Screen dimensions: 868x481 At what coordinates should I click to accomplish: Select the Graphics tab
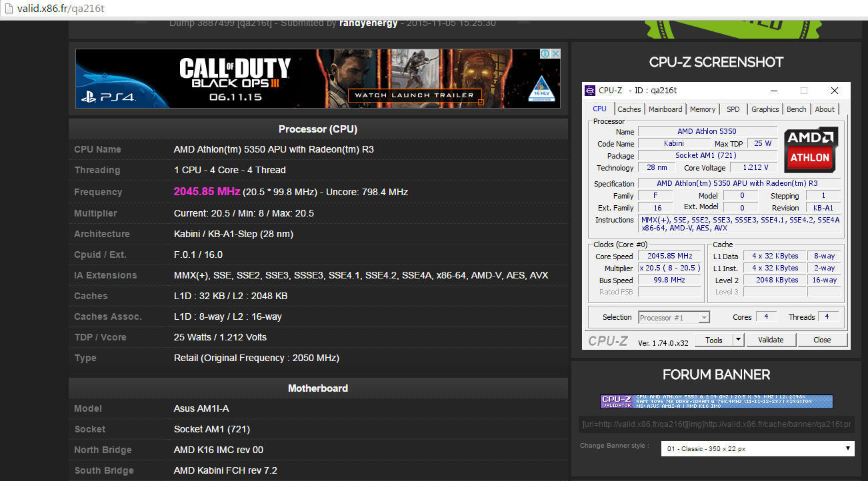(765, 109)
